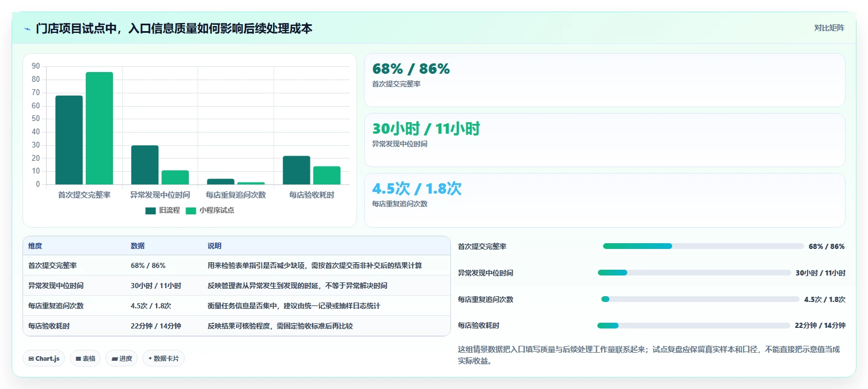Click the description starting 反映结果可核验程度

[280, 326]
